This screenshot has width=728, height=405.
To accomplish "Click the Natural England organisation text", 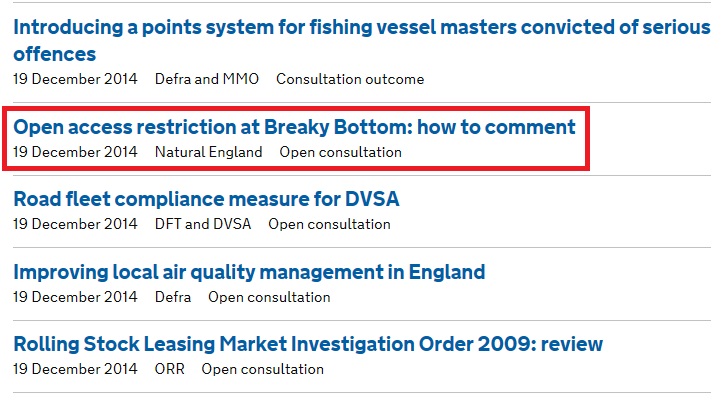I will 208,152.
